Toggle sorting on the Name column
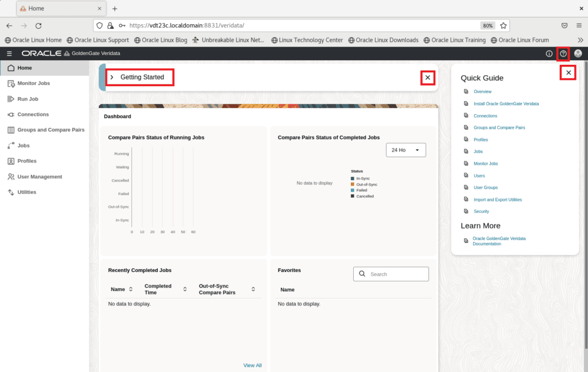 click(131, 289)
